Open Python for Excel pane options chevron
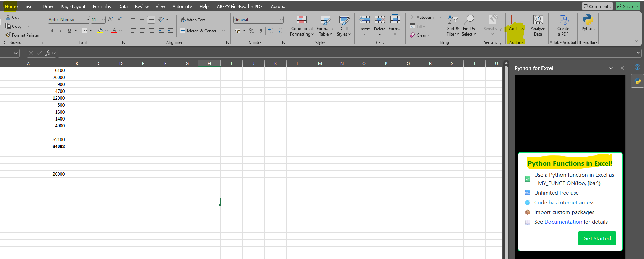This screenshot has height=259, width=644. coord(611,68)
